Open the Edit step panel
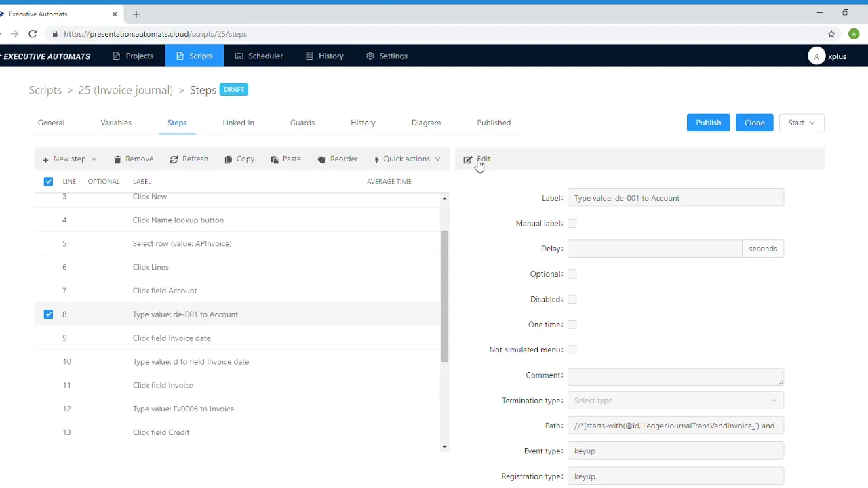The height and width of the screenshot is (488, 868). [477, 159]
